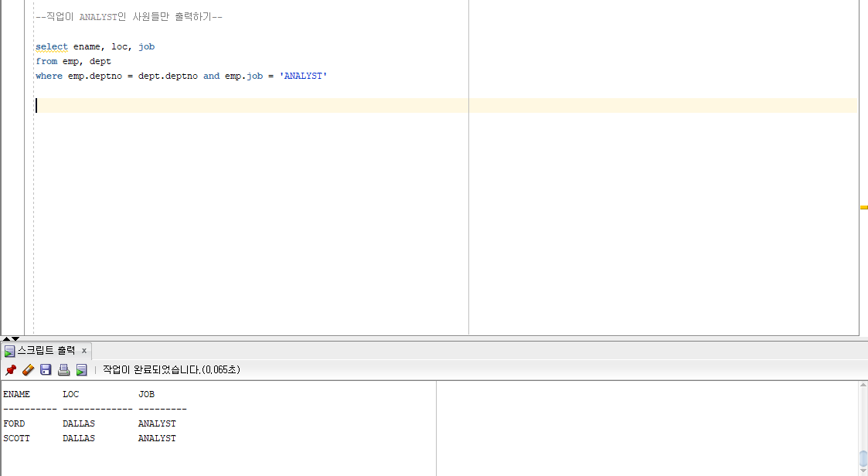Click ANALYST in the FORD row
The image size is (868, 476).
coord(157,423)
